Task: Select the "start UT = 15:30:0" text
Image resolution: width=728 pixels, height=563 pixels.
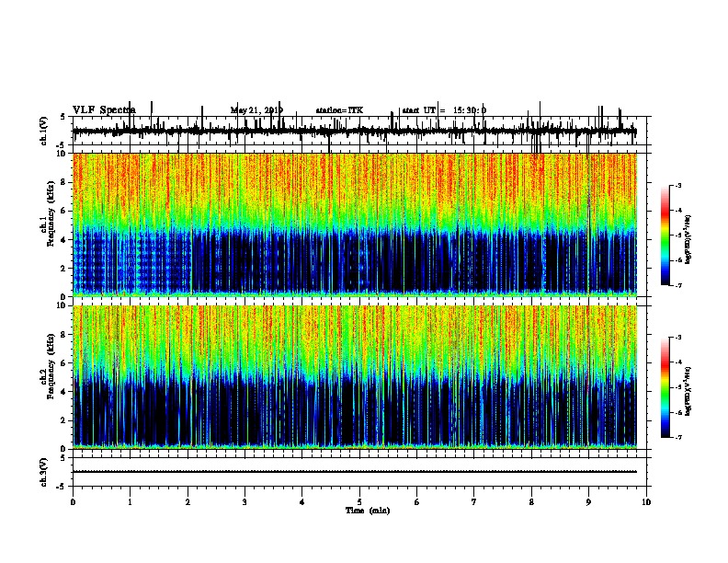Action: (x=444, y=110)
